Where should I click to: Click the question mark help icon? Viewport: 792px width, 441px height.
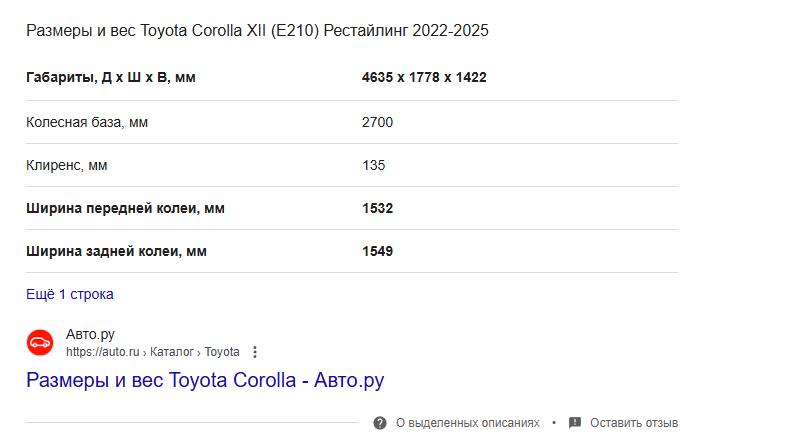pyautogui.click(x=380, y=423)
